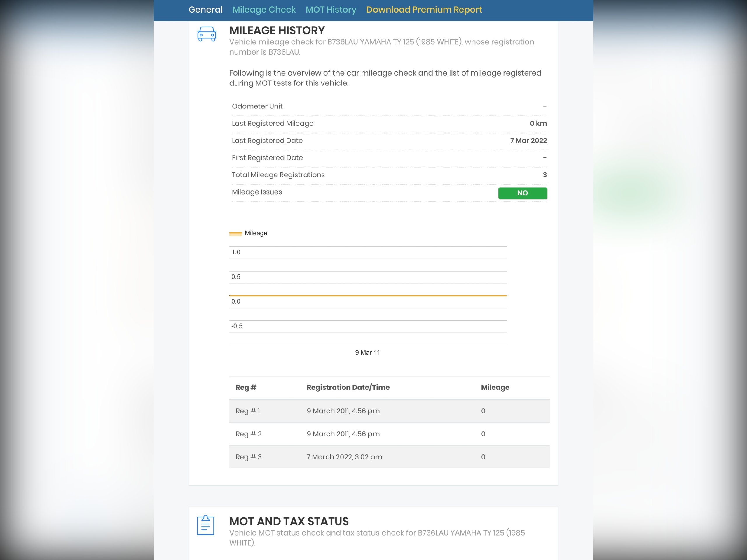Switch to the Mileage Check tab
This screenshot has width=747, height=560.
264,9
